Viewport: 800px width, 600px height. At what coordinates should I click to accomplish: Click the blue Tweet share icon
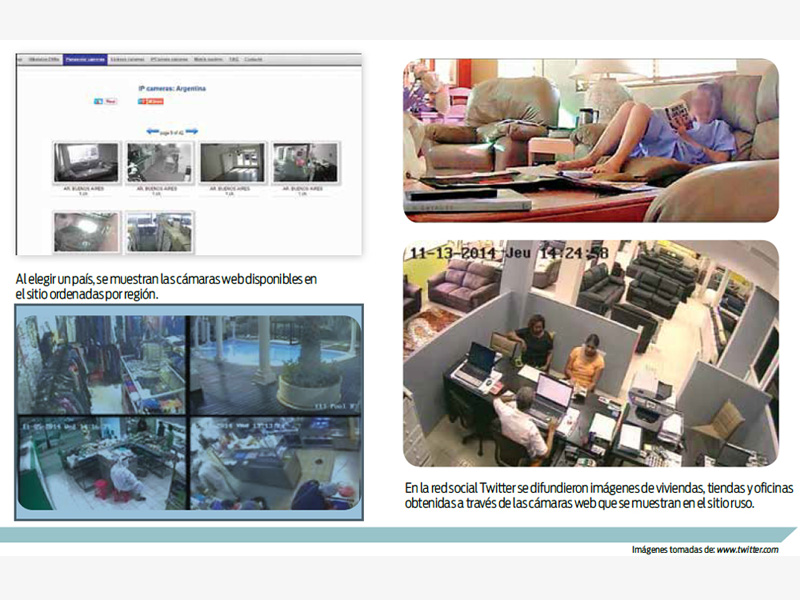pos(98,101)
